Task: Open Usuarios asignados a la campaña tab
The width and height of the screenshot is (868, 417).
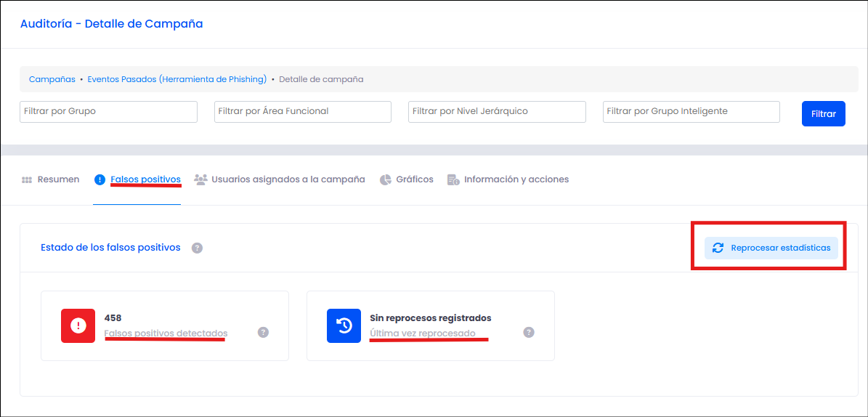Action: coord(280,179)
